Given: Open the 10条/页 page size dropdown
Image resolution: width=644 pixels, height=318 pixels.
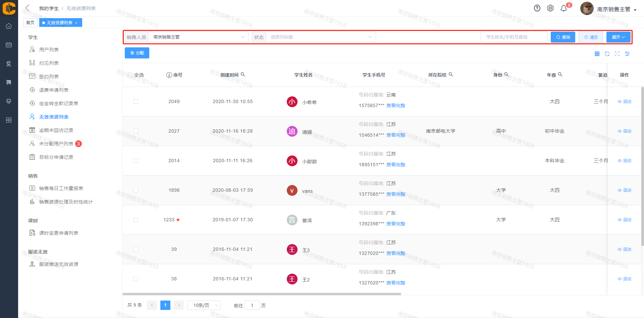Looking at the screenshot, I should tap(204, 305).
